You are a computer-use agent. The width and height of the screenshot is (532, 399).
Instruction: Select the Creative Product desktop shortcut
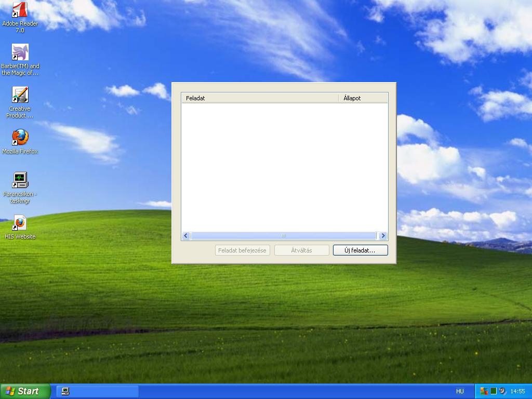pos(20,102)
